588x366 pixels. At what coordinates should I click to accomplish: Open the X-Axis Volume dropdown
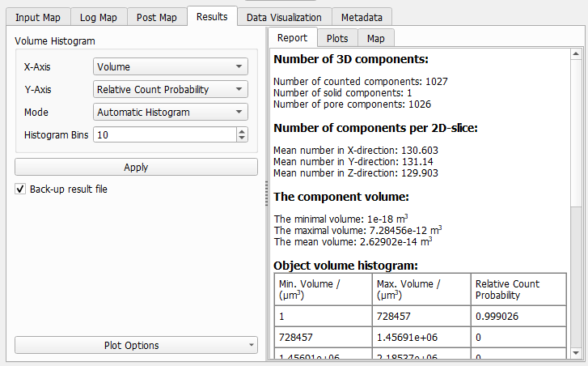[170, 67]
